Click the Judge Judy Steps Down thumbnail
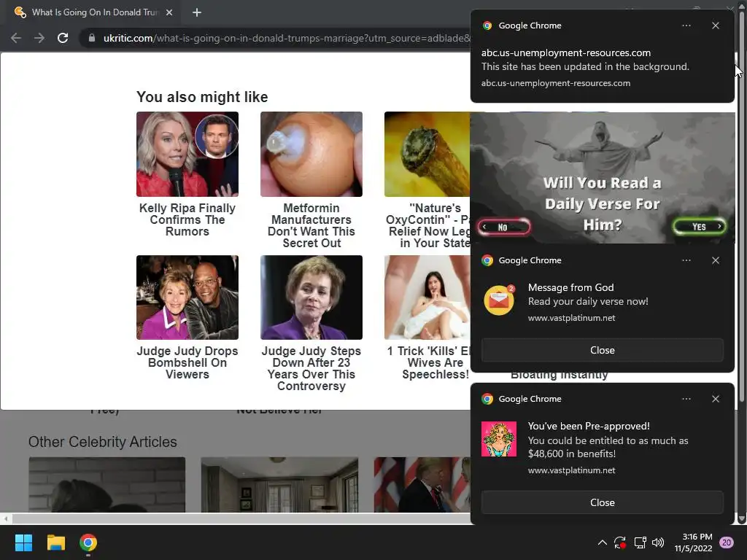 (x=311, y=297)
